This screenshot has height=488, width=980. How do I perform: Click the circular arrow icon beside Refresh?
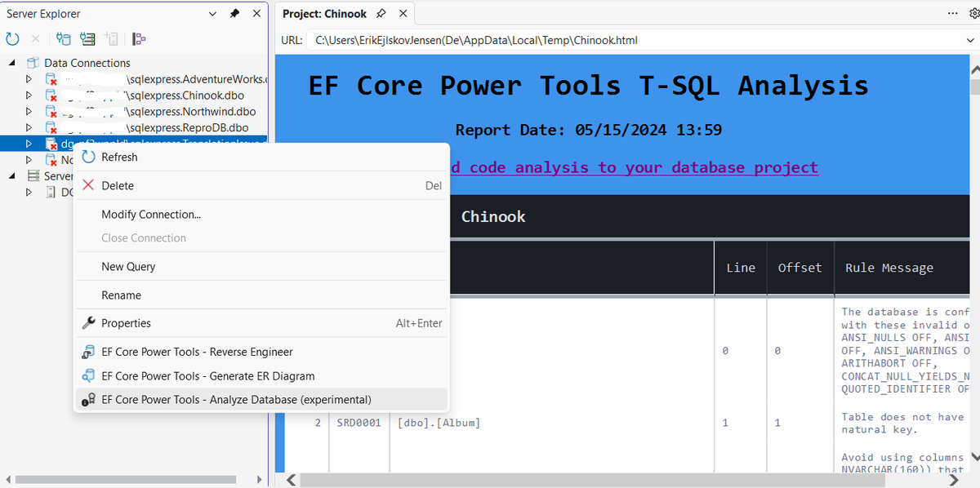[x=88, y=157]
